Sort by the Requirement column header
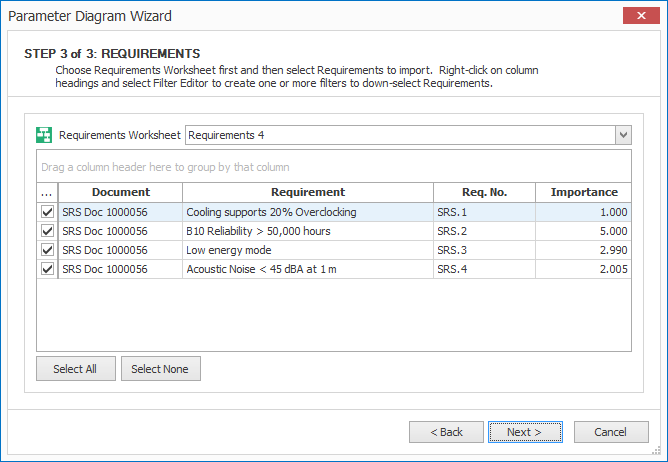 pos(308,192)
